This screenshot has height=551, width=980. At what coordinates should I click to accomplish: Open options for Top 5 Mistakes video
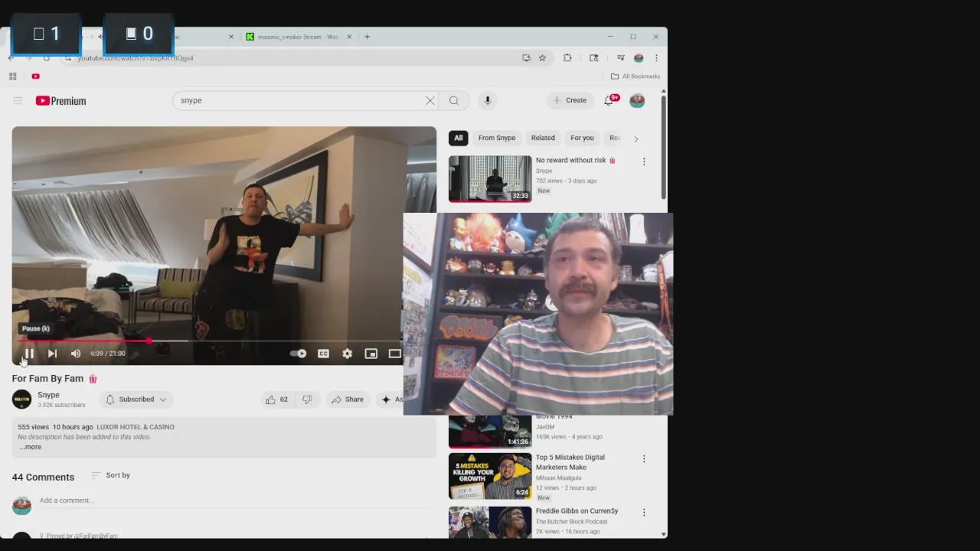[x=644, y=458]
